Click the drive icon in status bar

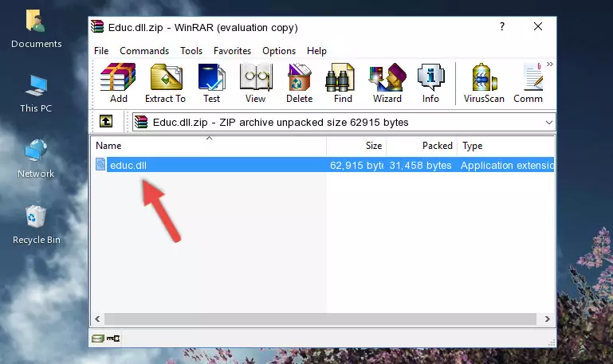point(98,339)
